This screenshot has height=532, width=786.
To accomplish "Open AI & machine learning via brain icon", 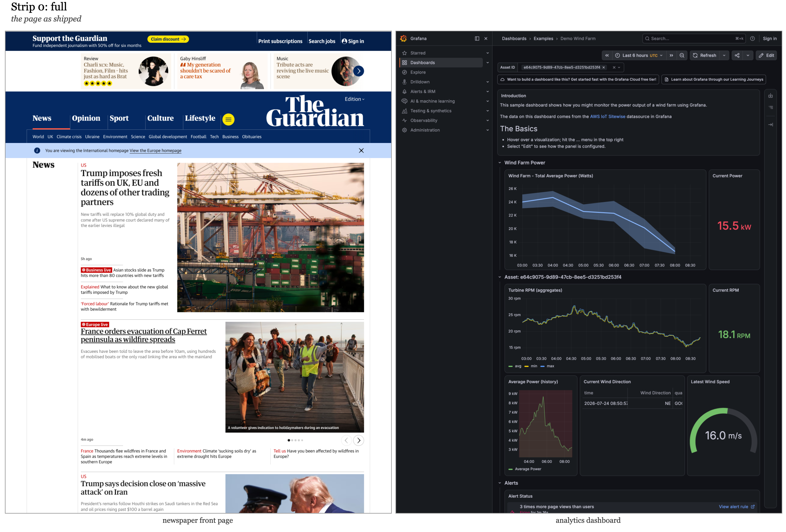I will (404, 101).
